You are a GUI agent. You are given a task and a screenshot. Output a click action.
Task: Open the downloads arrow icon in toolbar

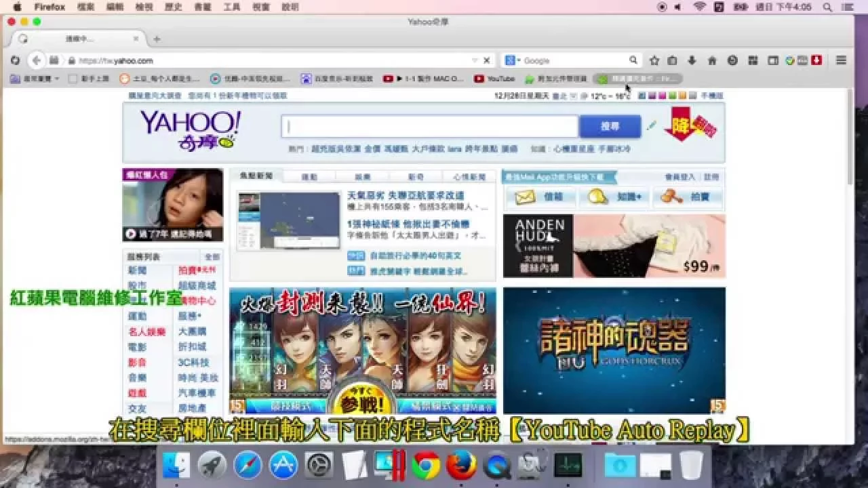[x=692, y=60]
